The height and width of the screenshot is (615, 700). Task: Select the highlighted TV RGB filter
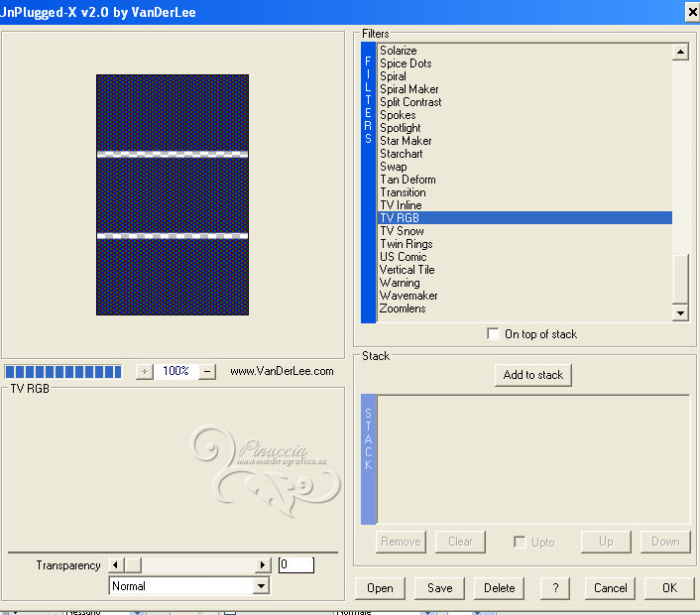click(x=525, y=218)
